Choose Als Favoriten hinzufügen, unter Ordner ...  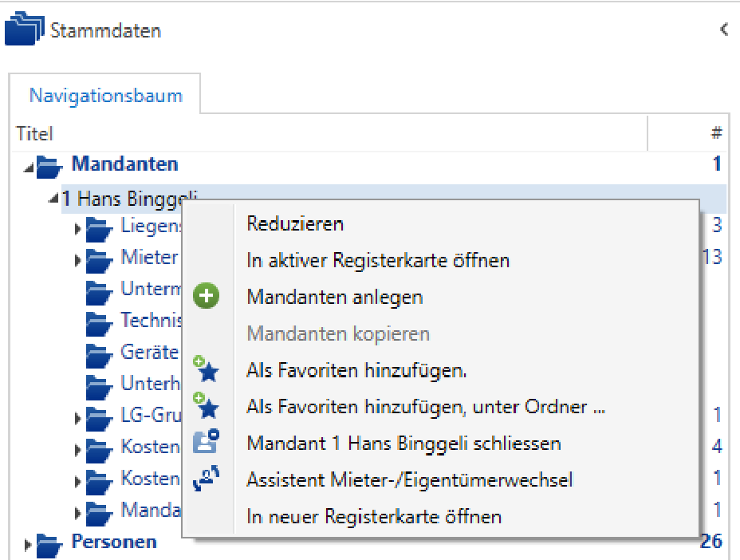[x=426, y=407]
